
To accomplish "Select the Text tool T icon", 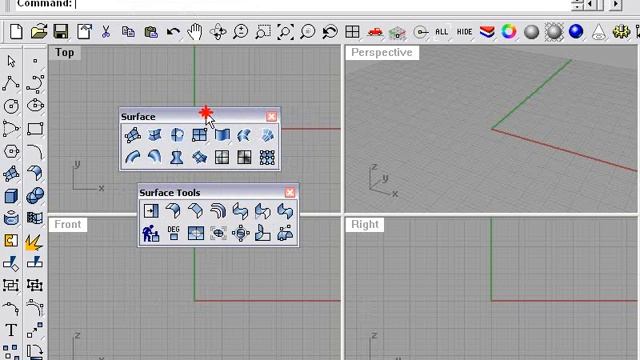I will 11,330.
